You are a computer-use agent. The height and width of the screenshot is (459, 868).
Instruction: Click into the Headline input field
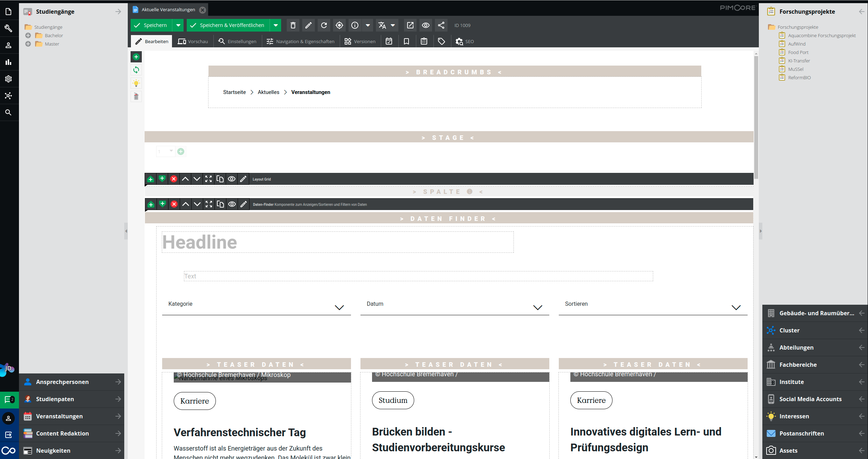pos(337,242)
